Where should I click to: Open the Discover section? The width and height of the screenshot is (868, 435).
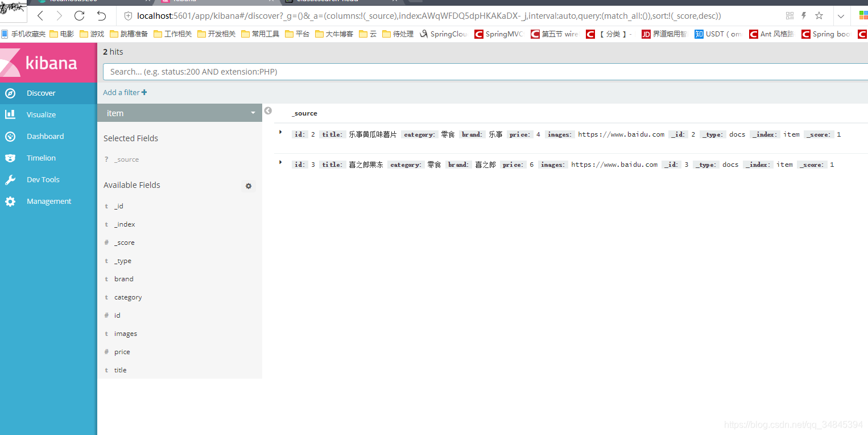(x=48, y=93)
